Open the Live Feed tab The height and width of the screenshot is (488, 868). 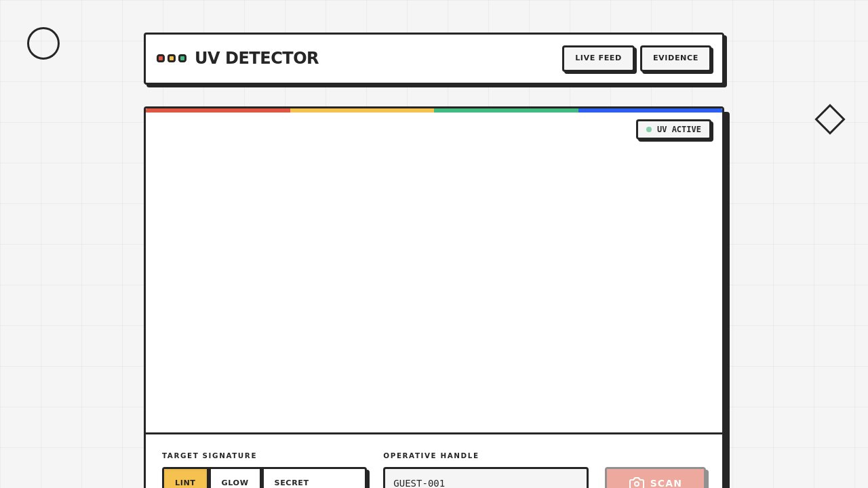(598, 58)
